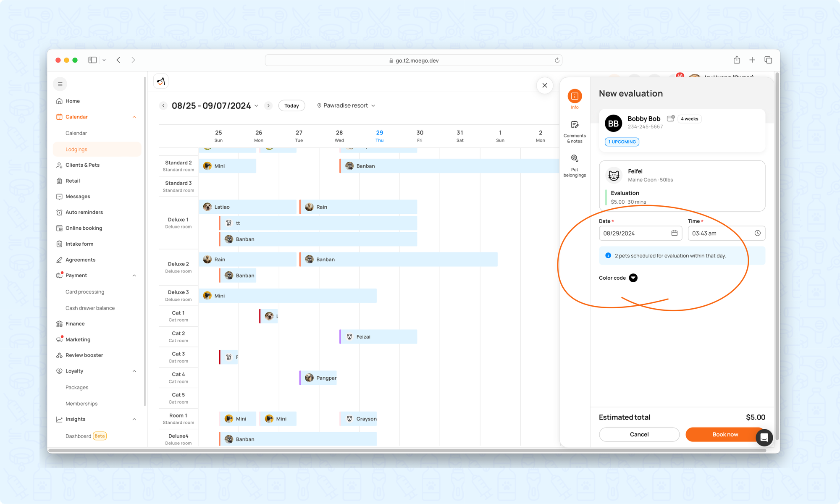The width and height of the screenshot is (840, 504).
Task: Click the Today button
Action: [291, 105]
